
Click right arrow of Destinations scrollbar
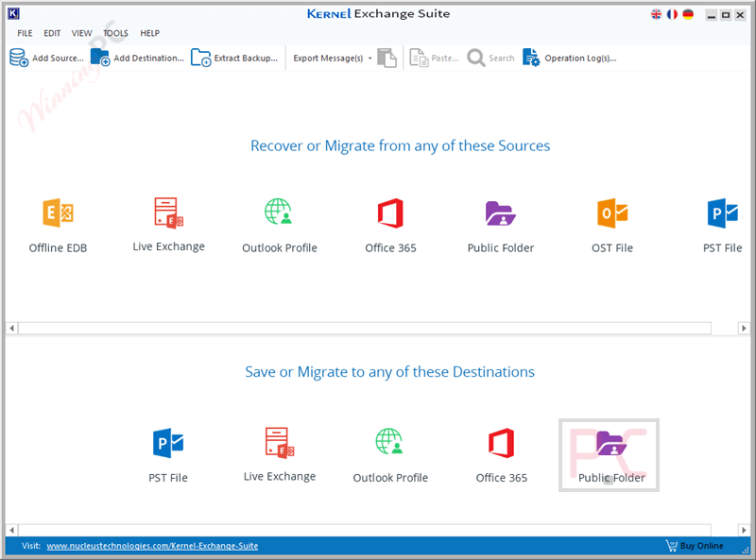coord(744,530)
